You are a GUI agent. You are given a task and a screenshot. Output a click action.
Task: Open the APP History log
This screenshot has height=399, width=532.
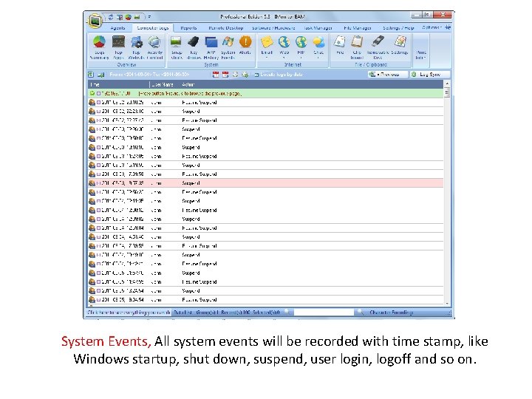point(211,47)
